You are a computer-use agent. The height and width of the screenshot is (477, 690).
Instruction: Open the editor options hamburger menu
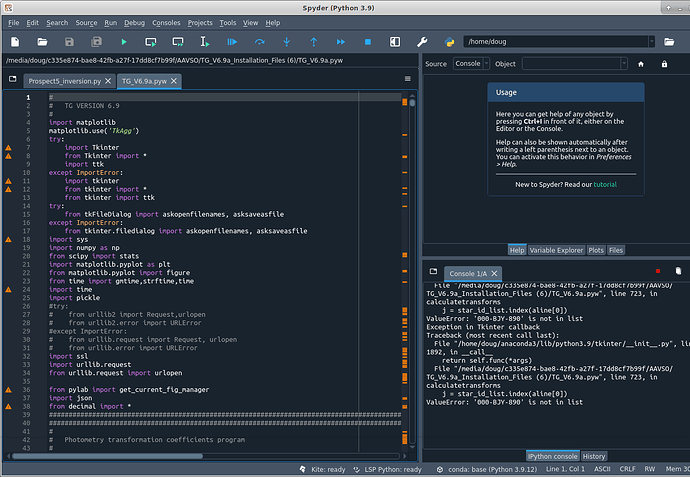[407, 79]
